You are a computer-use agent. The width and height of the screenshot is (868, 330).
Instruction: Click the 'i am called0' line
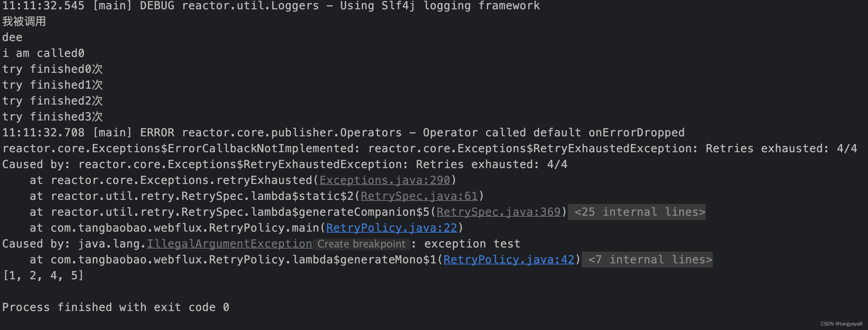(x=43, y=53)
